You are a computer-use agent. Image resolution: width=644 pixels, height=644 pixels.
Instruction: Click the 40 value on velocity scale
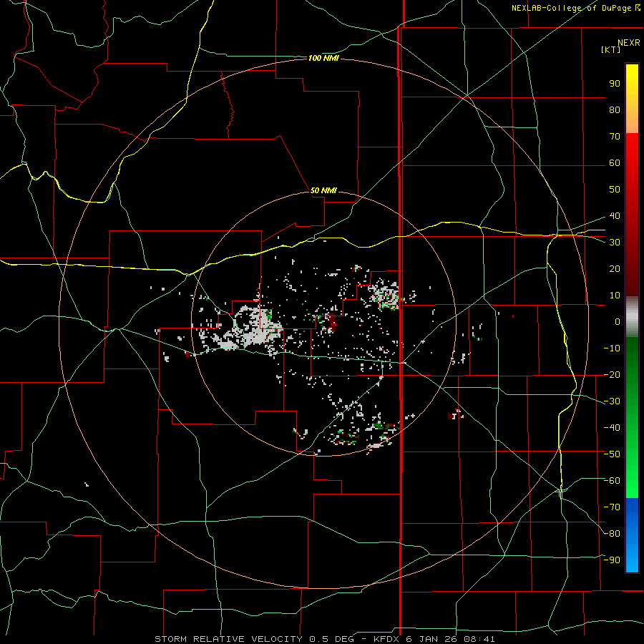pyautogui.click(x=615, y=215)
